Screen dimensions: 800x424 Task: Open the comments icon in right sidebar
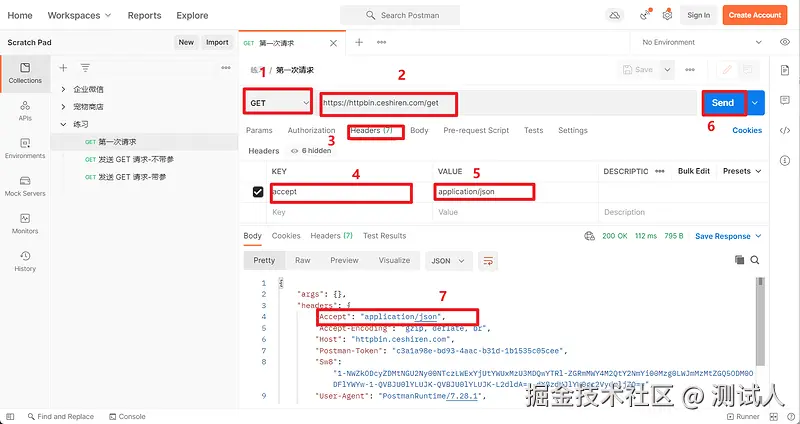pyautogui.click(x=785, y=101)
